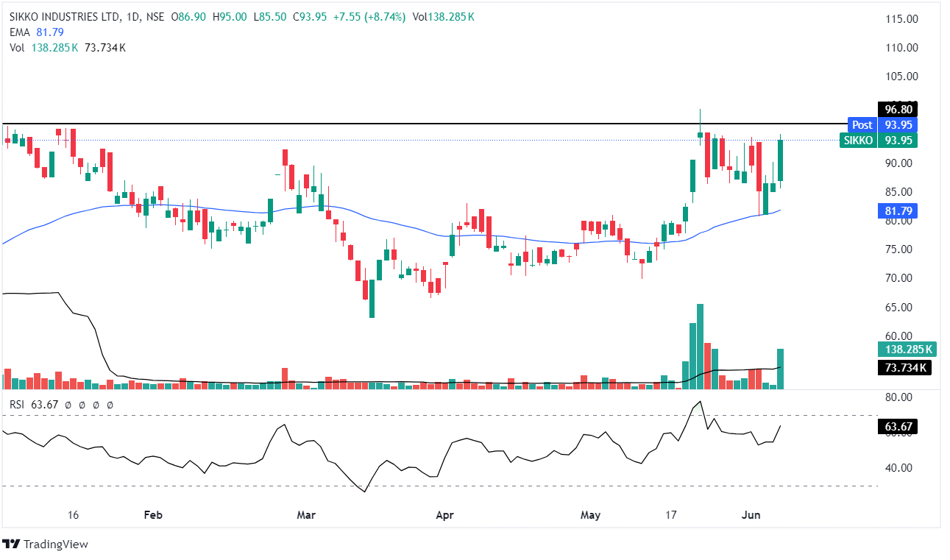Click the horizontal black resistance line

click(x=442, y=124)
